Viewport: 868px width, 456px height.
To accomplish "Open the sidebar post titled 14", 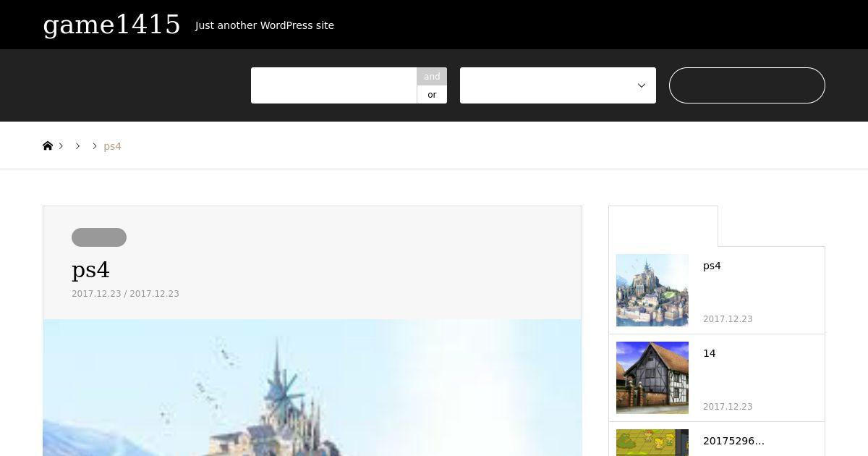I will tap(709, 353).
